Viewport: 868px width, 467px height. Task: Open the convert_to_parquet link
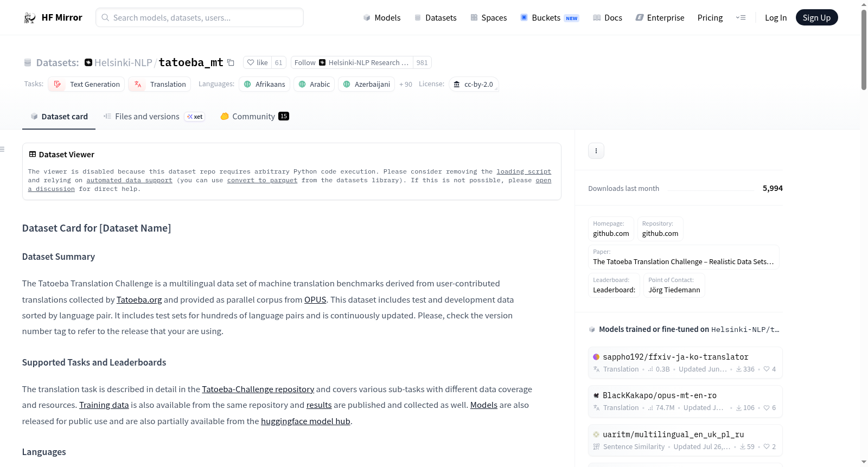262,180
